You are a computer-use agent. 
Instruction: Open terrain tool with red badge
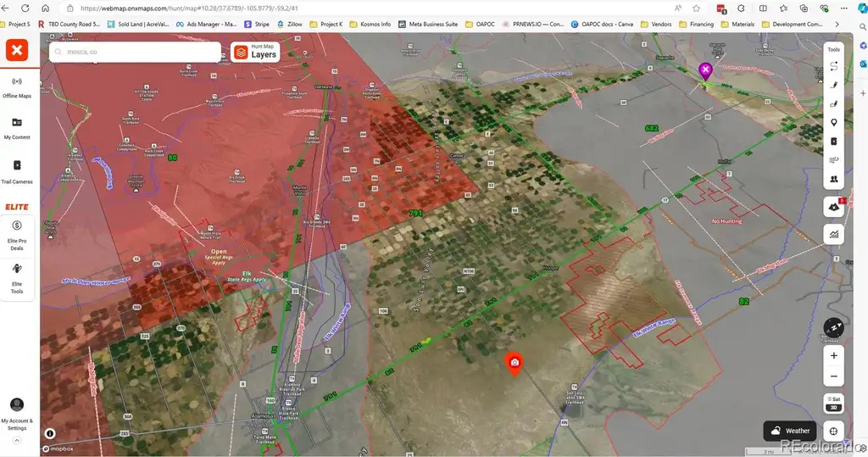point(834,207)
